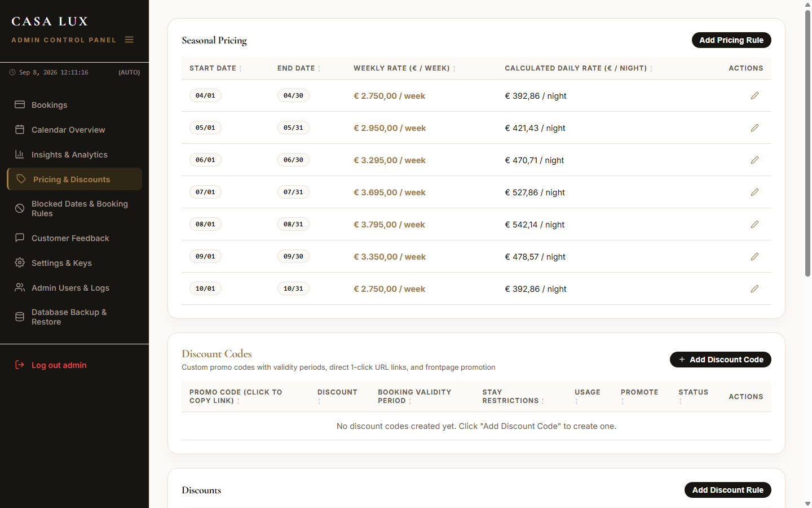Open the Bookings page

pos(74,105)
